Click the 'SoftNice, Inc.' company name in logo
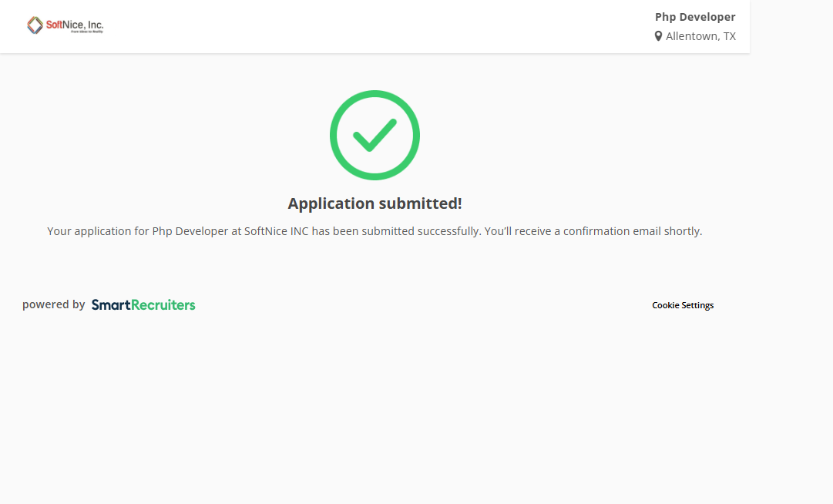 coord(75,24)
